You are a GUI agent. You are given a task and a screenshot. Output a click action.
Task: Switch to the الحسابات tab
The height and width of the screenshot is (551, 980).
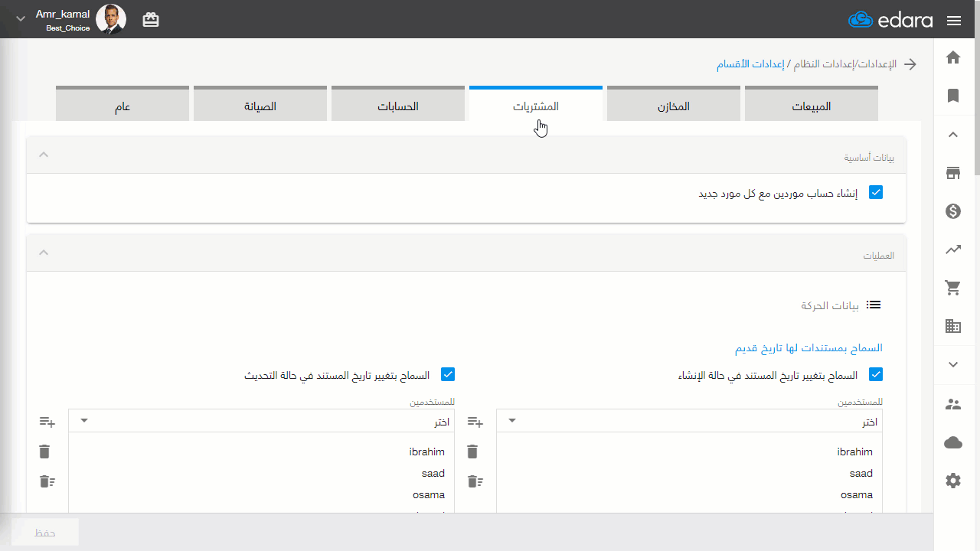coord(398,104)
